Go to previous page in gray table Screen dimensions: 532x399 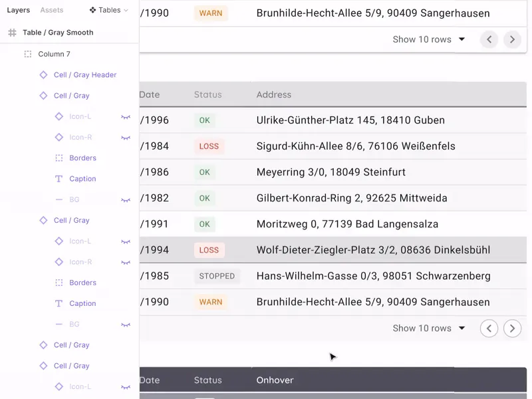[x=489, y=329]
